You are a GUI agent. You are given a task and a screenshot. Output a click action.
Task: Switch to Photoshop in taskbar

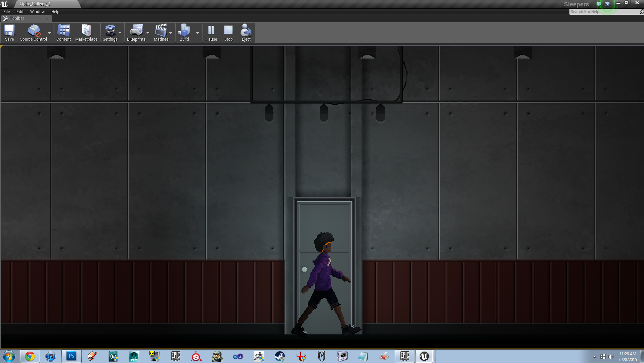(72, 356)
